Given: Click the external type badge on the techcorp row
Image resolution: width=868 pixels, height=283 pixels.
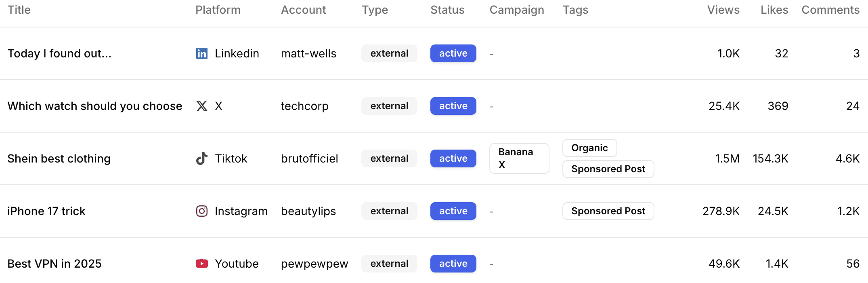Looking at the screenshot, I should point(389,106).
